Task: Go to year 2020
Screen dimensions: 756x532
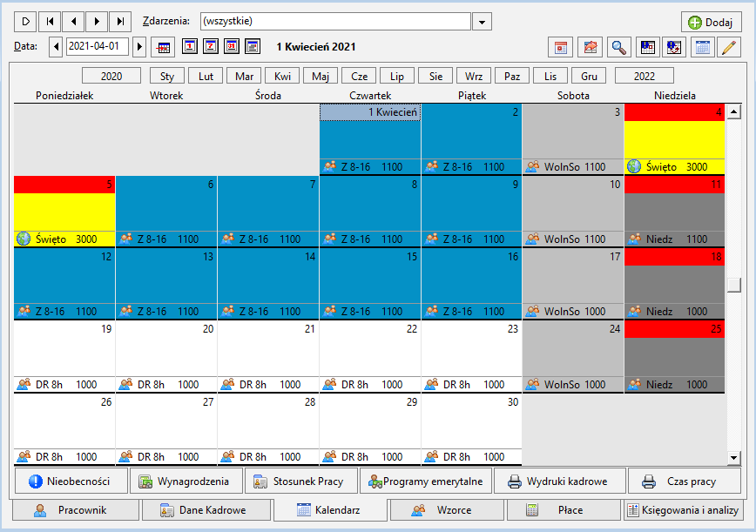Action: [111, 76]
